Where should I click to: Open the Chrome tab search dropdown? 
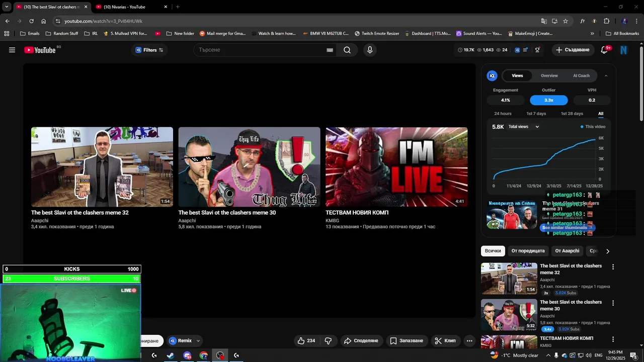(7, 7)
